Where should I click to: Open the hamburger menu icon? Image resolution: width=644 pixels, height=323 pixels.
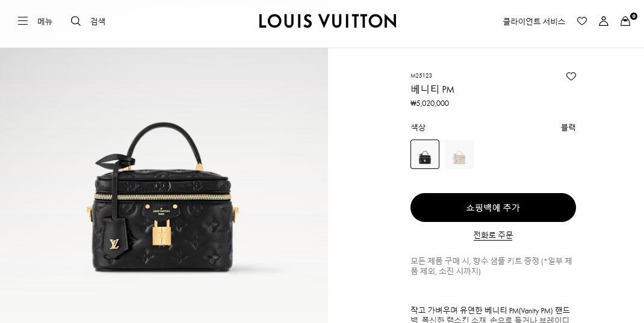tap(23, 21)
